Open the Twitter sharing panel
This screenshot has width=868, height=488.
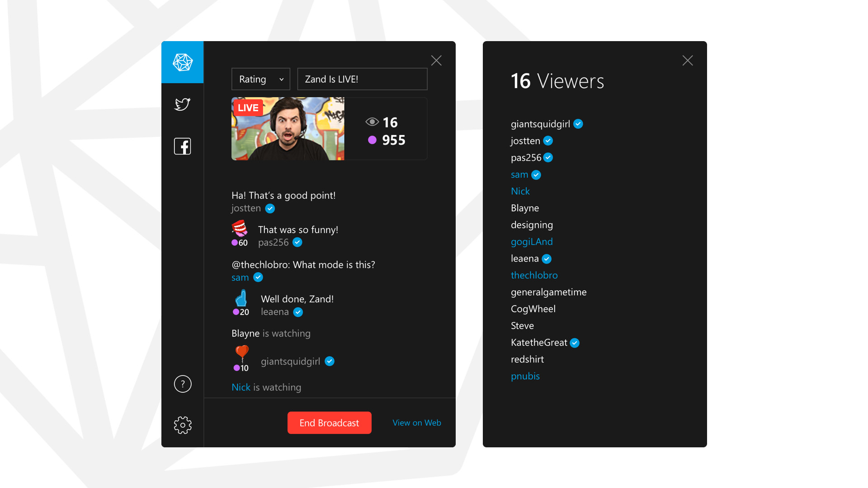point(182,104)
